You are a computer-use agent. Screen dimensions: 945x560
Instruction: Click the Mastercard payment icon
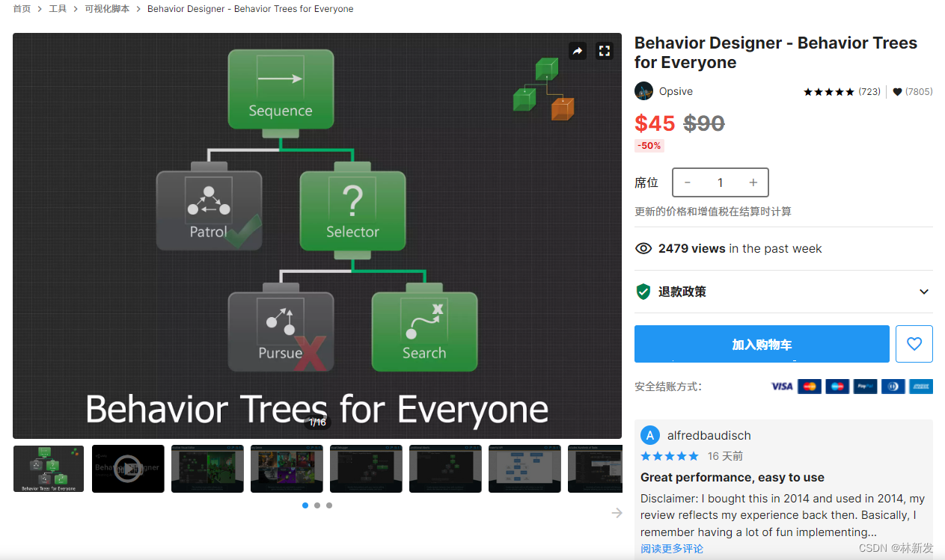click(810, 387)
